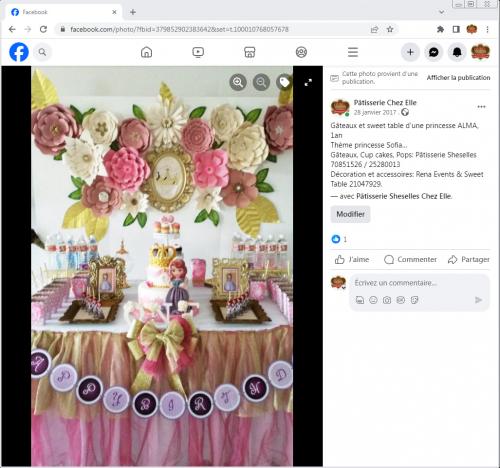The image size is (500, 468).
Task: Click Afficher la publication link
Action: (x=458, y=78)
